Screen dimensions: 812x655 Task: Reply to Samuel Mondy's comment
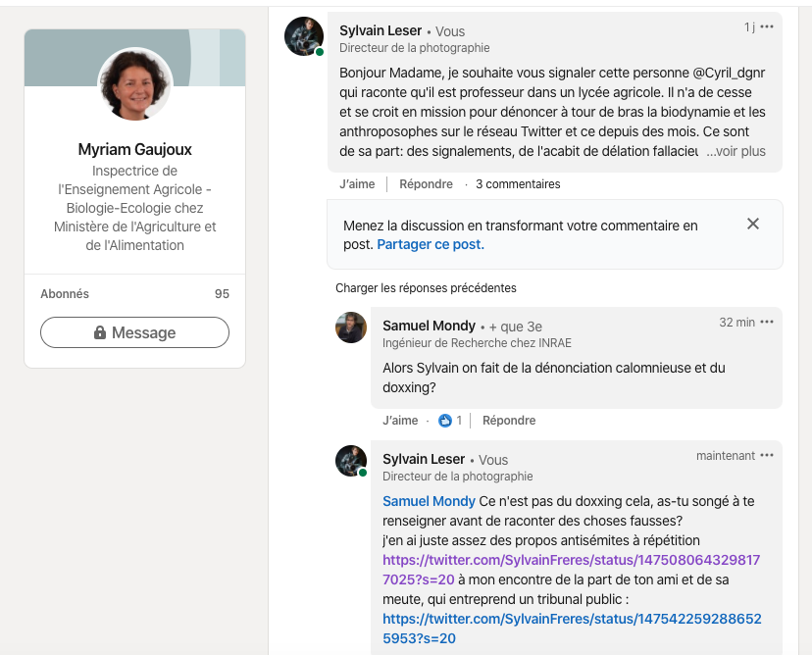coord(509,421)
